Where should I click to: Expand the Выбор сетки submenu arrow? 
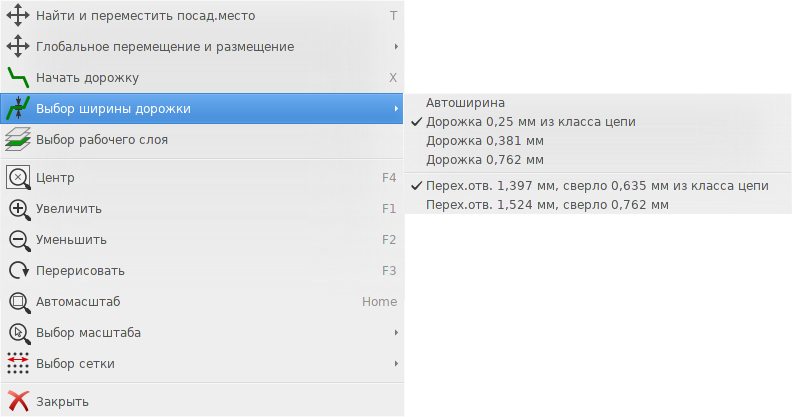[396, 363]
